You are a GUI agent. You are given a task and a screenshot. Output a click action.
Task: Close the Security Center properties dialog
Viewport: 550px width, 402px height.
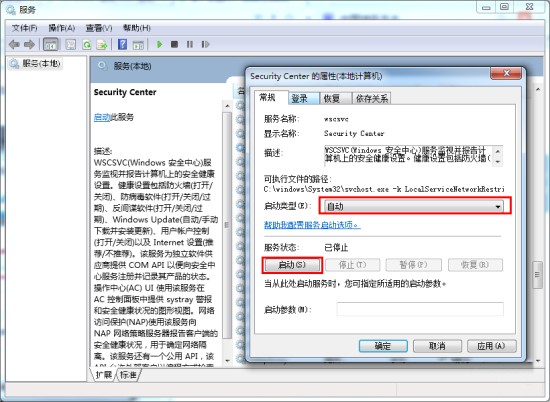point(506,73)
